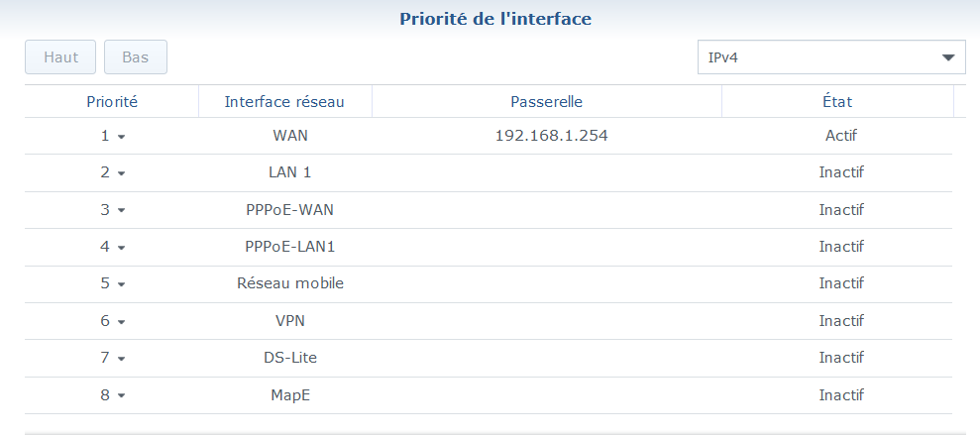Expand priority 2 dropdown arrow for LAN 1
This screenshot has height=437, width=980.
121,173
